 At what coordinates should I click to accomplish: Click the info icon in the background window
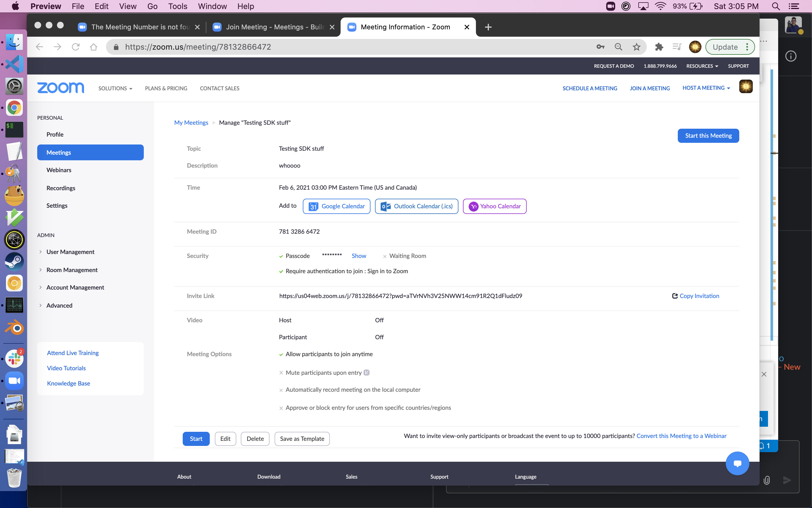[x=791, y=56]
